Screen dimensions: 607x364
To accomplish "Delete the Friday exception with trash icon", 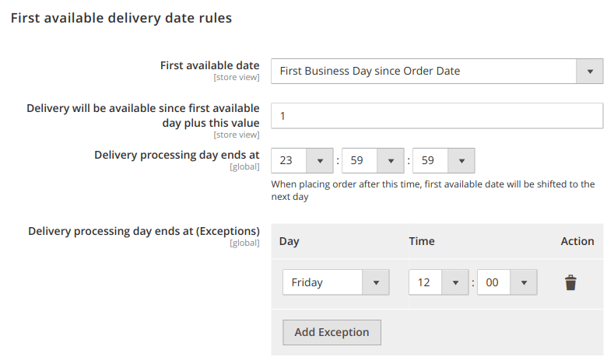I will click(x=570, y=282).
